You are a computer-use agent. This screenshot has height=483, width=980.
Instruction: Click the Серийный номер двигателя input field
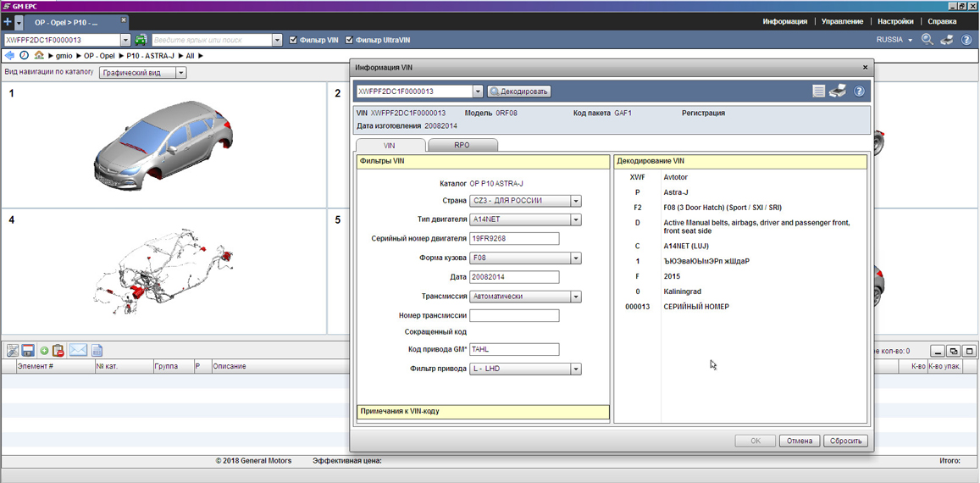(x=514, y=239)
